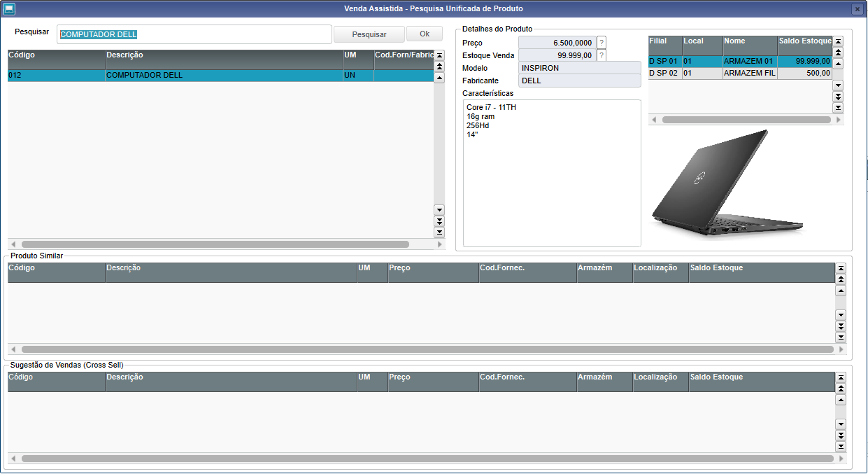Viewport: 868px width, 474px height.
Task: Page up in Filial stock grid
Action: tap(839, 53)
